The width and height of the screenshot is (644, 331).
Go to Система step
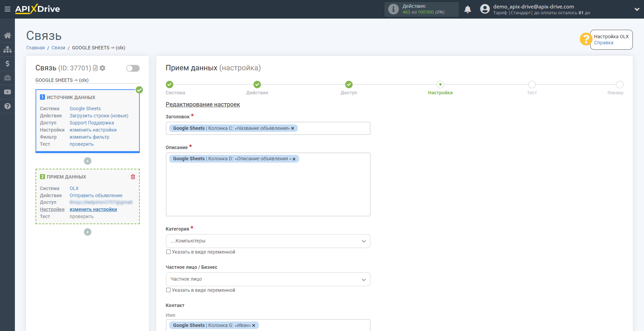click(170, 85)
